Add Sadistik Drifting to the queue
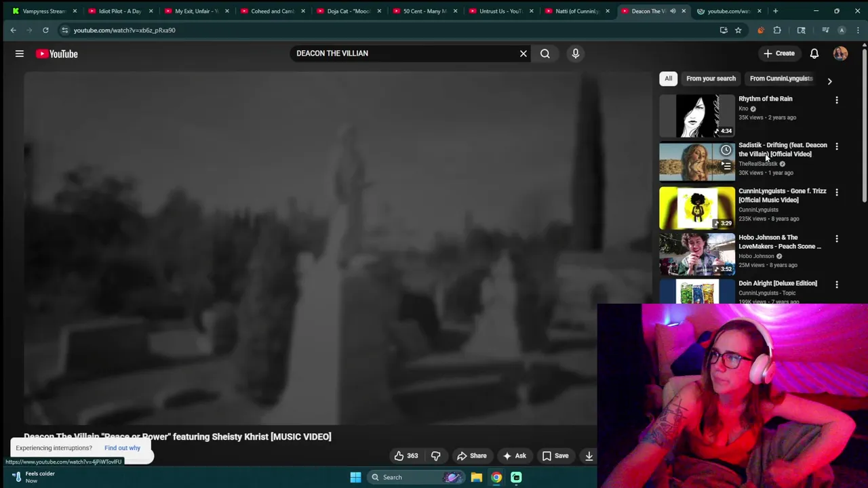Screen dimensions: 868x488 point(726,166)
